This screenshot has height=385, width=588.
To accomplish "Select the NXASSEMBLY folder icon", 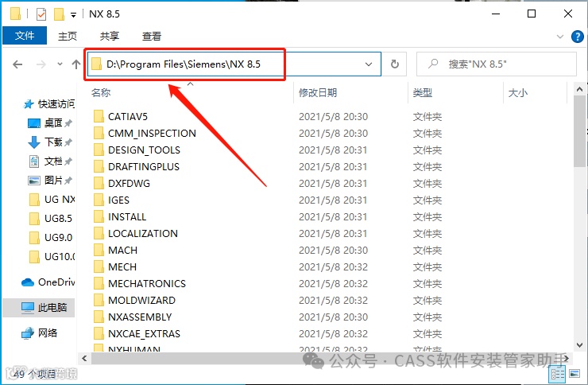I will (99, 317).
